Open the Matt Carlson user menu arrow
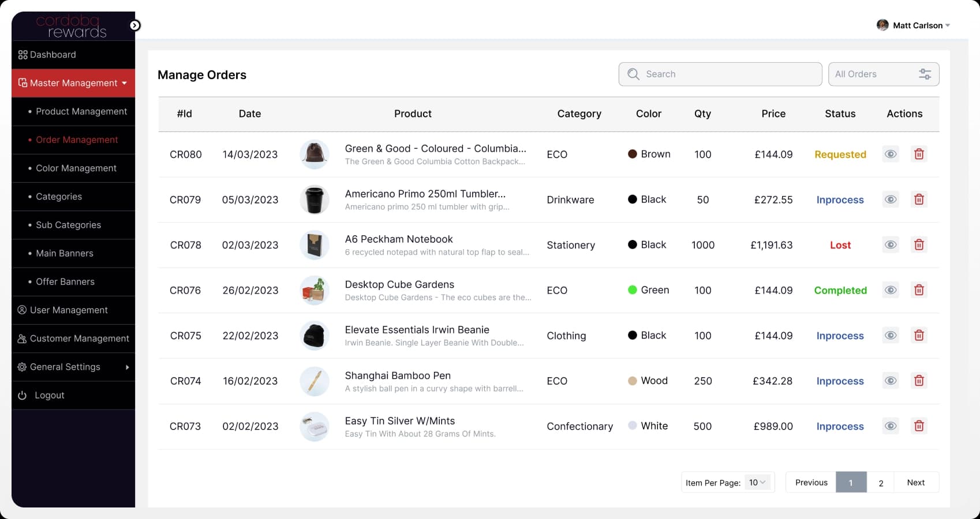This screenshot has width=980, height=519. 948,25
